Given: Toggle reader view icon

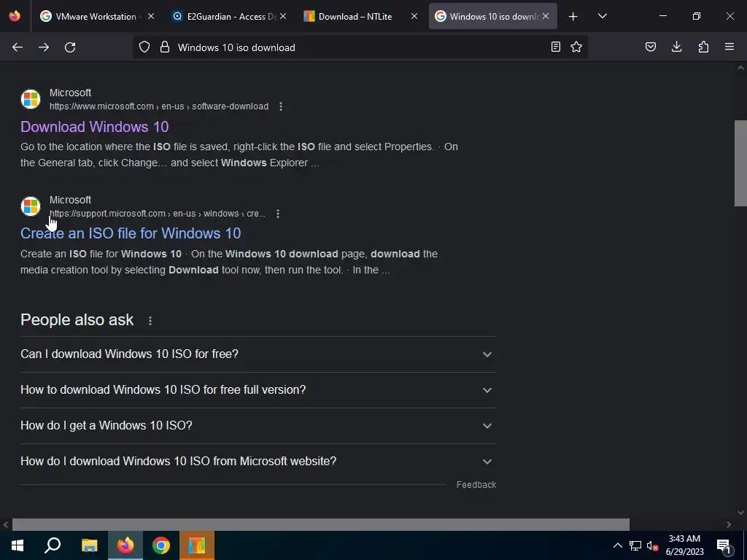Looking at the screenshot, I should pos(555,47).
